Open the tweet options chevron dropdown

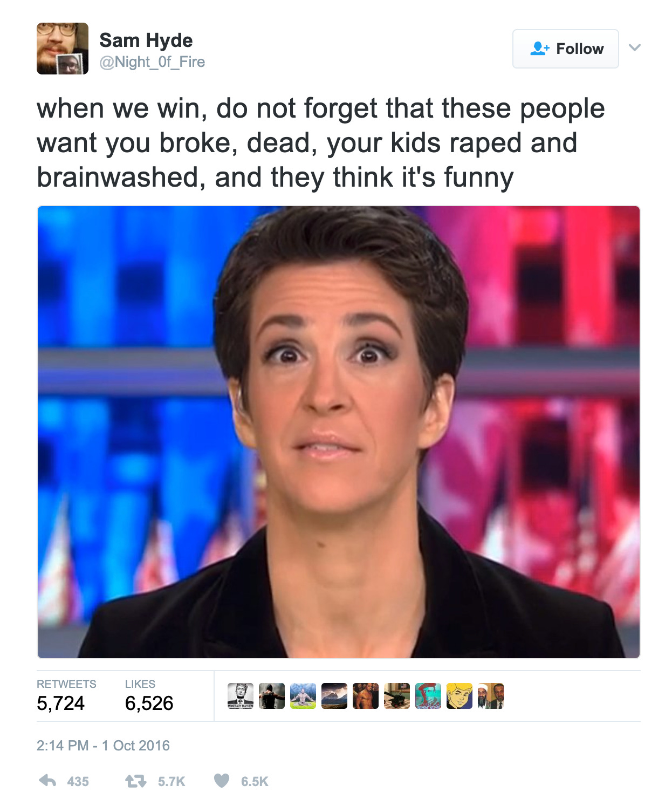pyautogui.click(x=635, y=47)
